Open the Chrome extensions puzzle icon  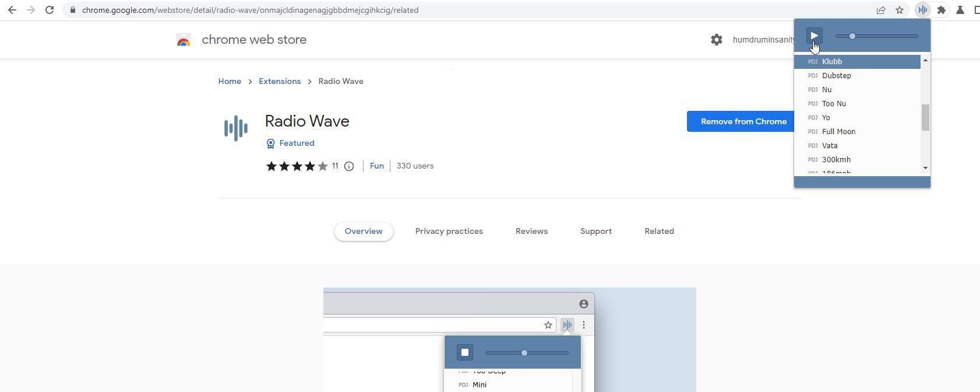pyautogui.click(x=941, y=10)
